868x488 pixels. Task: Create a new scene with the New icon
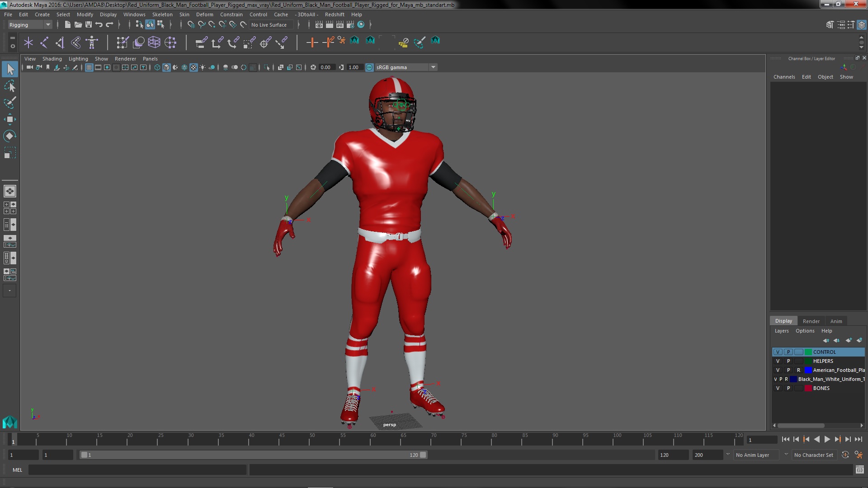(67, 25)
